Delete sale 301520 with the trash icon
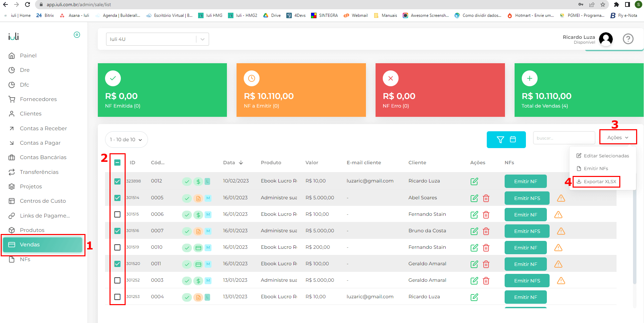The width and height of the screenshot is (644, 323). tap(486, 264)
